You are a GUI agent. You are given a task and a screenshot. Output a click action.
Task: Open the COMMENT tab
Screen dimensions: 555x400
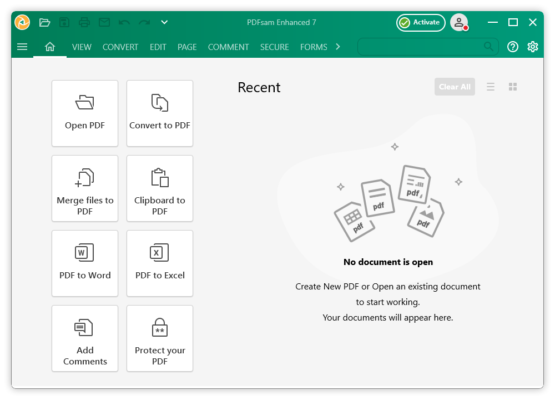pyautogui.click(x=228, y=47)
